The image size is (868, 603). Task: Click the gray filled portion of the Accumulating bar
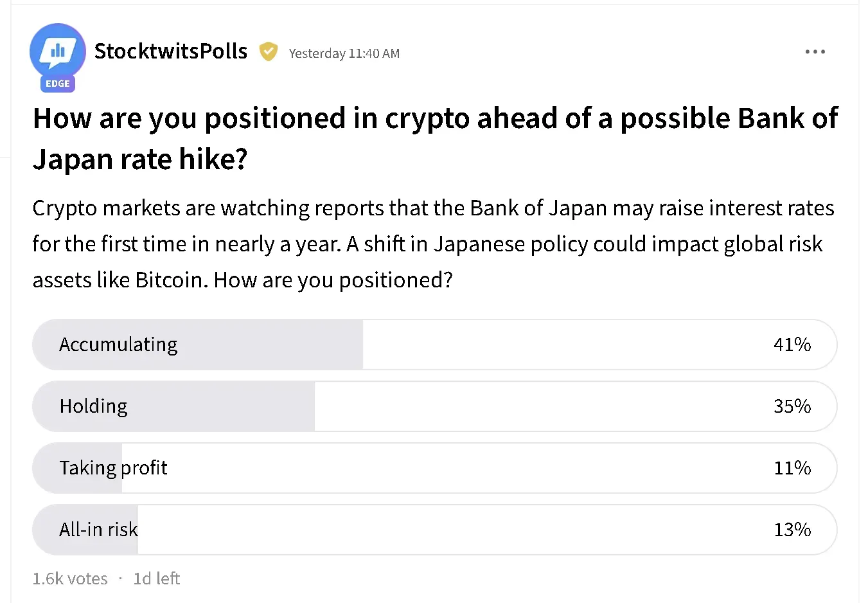[x=270, y=345]
